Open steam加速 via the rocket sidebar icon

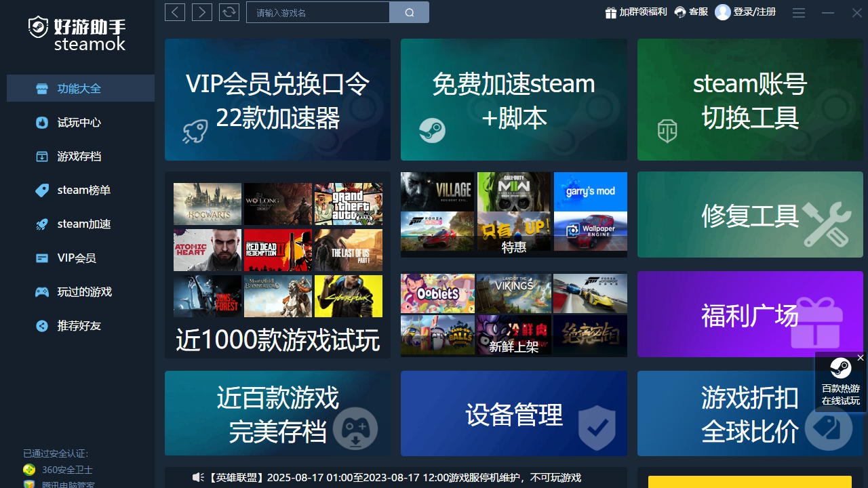tap(42, 224)
